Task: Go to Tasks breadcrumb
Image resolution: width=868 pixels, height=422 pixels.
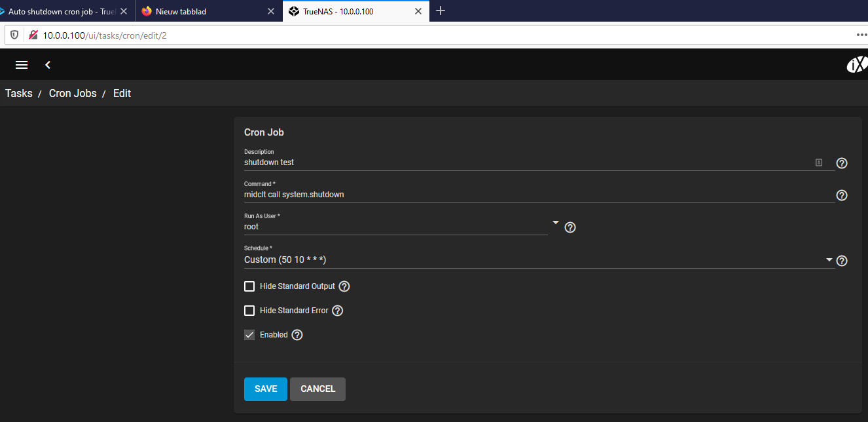Action: pyautogui.click(x=19, y=93)
